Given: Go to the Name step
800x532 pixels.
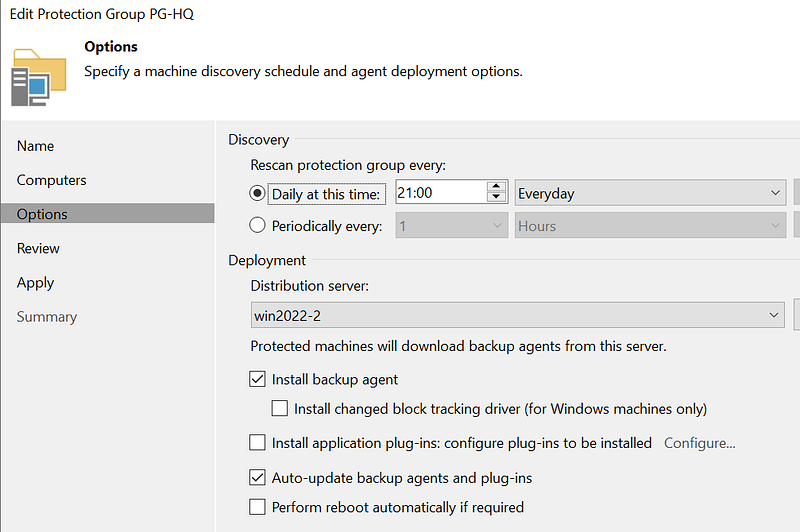Looking at the screenshot, I should point(36,146).
